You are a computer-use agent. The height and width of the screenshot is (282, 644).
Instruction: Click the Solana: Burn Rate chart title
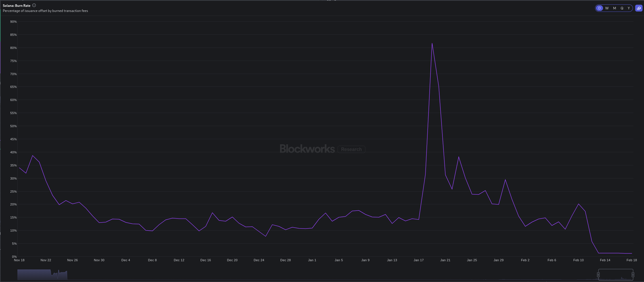tap(16, 6)
